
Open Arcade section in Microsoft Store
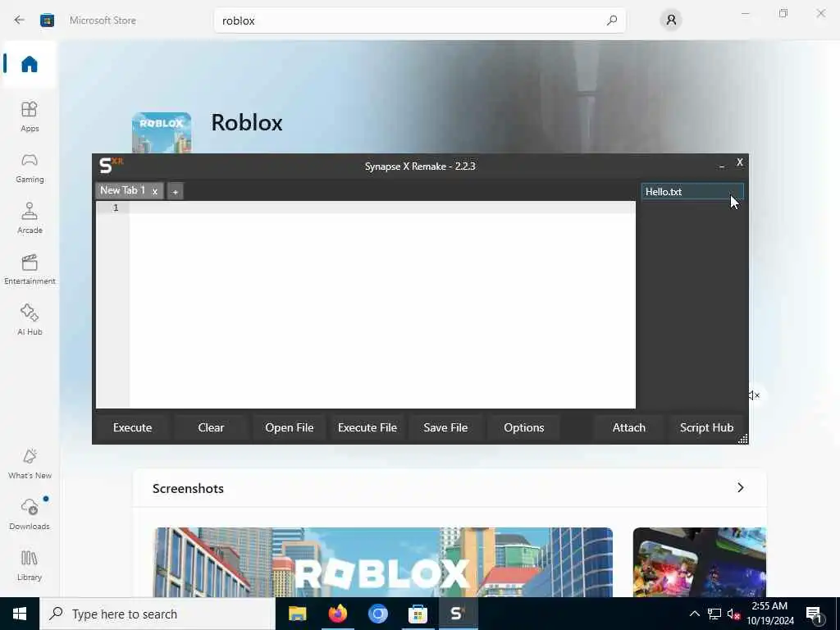click(x=30, y=218)
